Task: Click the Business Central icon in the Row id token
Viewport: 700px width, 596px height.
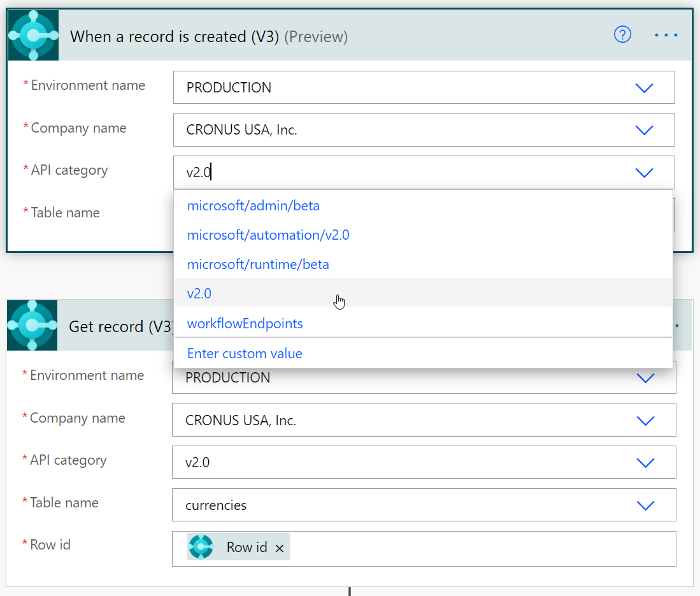Action: (201, 546)
